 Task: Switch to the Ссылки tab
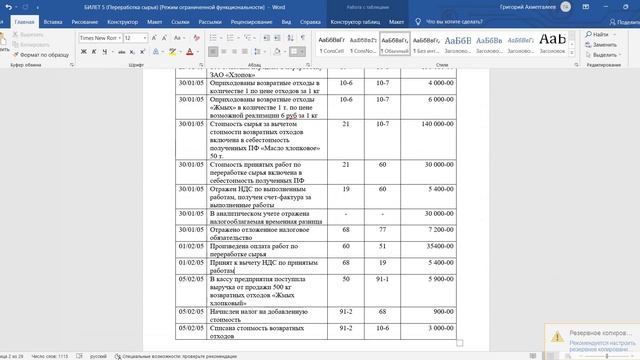(180, 22)
